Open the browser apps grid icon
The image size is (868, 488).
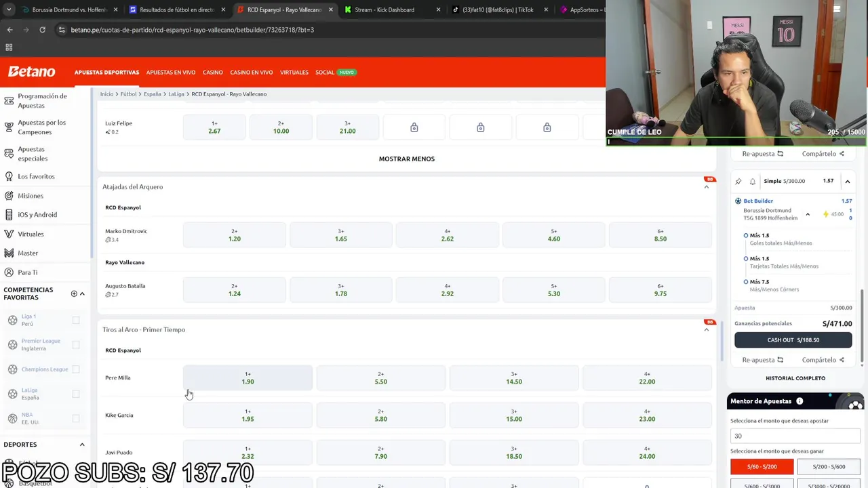(9, 47)
